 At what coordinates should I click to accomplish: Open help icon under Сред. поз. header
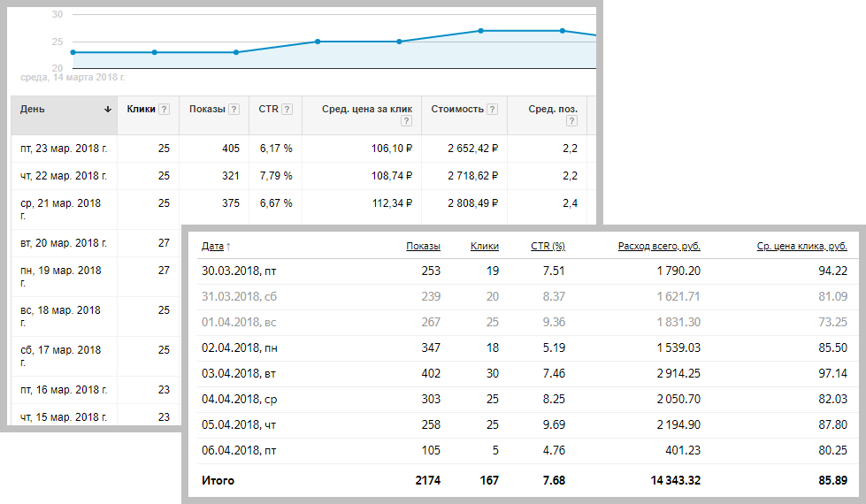(x=572, y=123)
